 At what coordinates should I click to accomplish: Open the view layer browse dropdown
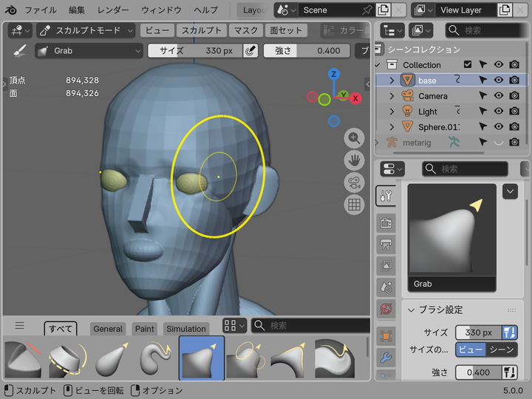423,10
